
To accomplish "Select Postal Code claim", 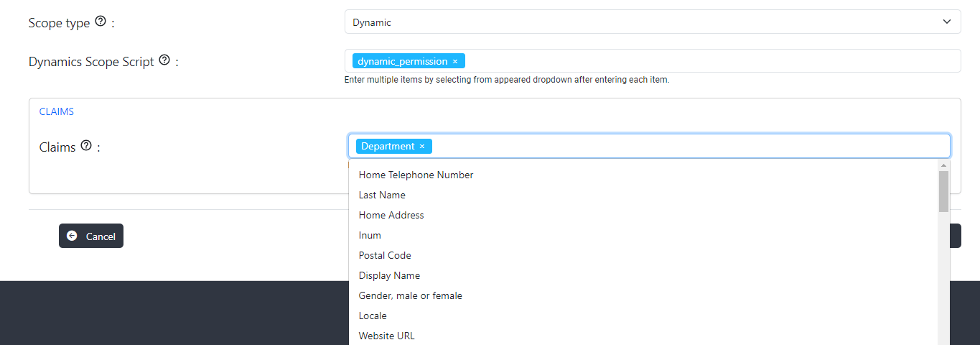I will click(x=385, y=255).
